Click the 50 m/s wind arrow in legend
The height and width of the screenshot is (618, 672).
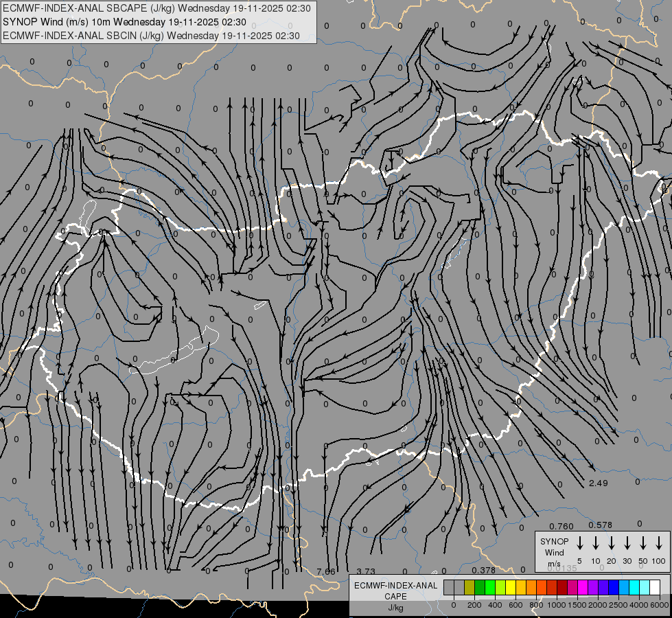(643, 542)
